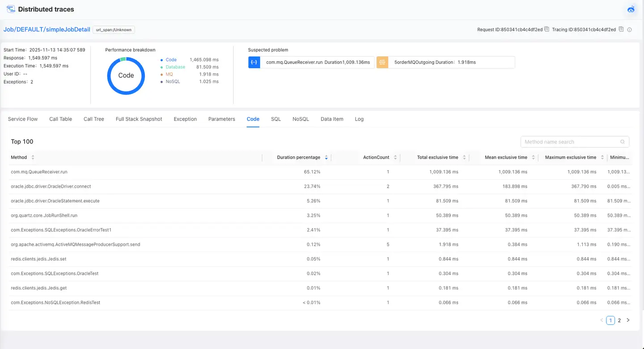Image resolution: width=644 pixels, height=349 pixels.
Task: Open the Job/DEFAULT/simpleJobDetail link
Action: (47, 29)
